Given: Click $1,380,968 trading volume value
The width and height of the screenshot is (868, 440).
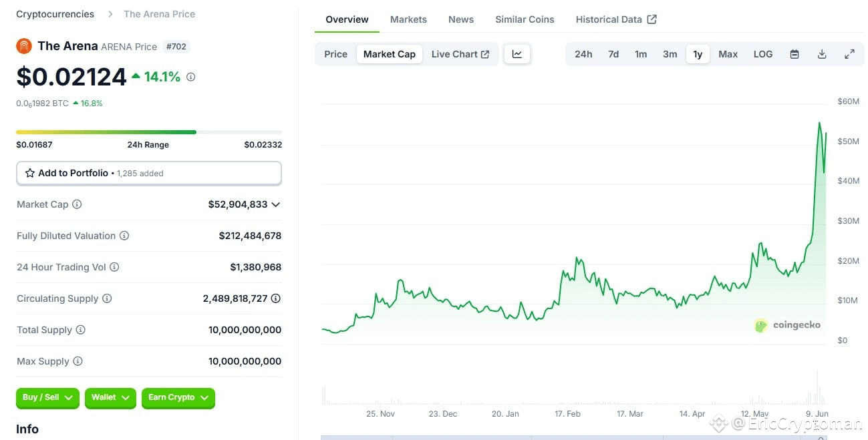Looking at the screenshot, I should coord(256,267).
